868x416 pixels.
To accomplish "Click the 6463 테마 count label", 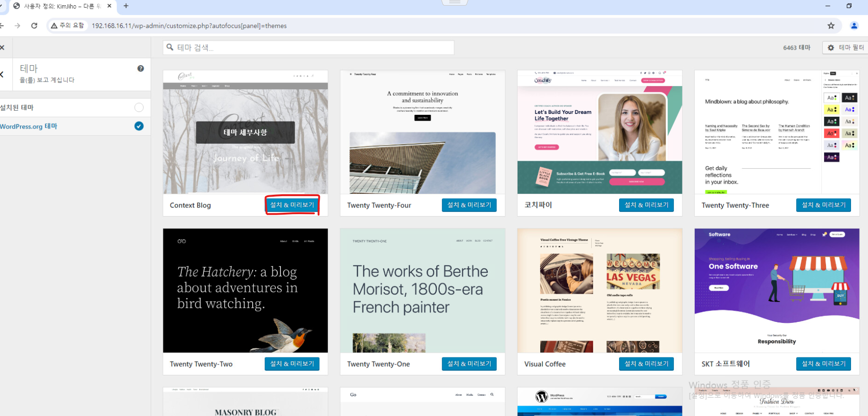I will tap(797, 47).
